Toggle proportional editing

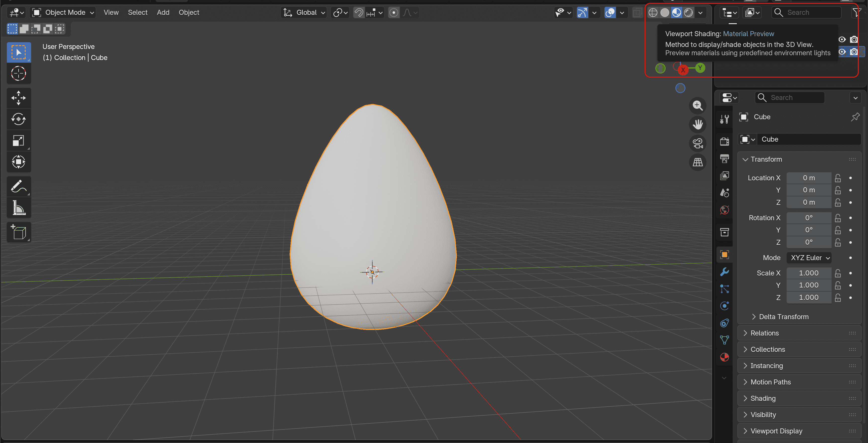(x=394, y=13)
